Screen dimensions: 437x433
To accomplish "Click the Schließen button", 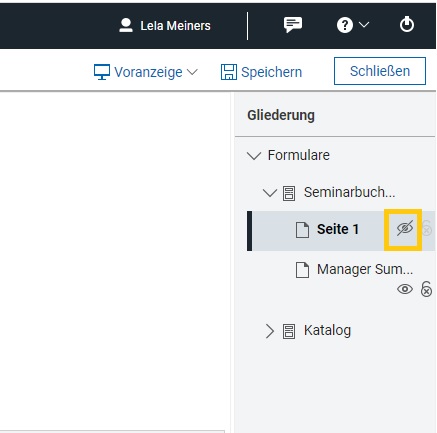I will [380, 71].
